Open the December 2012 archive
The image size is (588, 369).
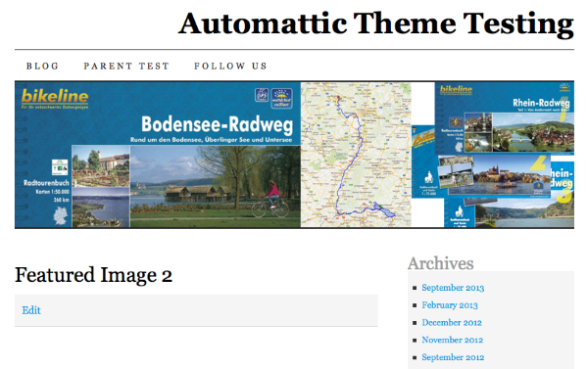pos(452,323)
